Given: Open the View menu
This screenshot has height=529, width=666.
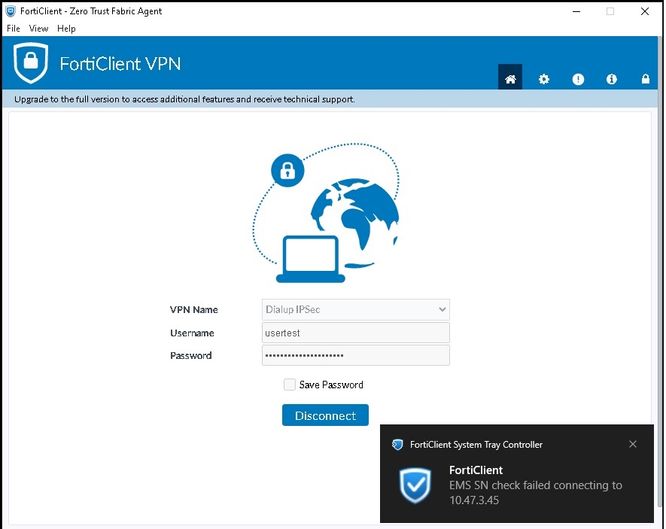Looking at the screenshot, I should coord(38,28).
